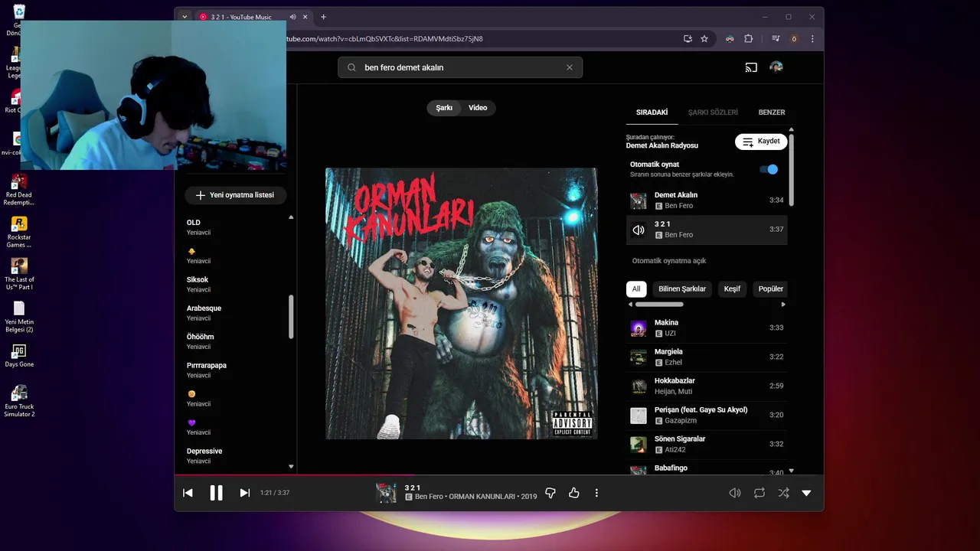Open a new browser tab

(323, 17)
